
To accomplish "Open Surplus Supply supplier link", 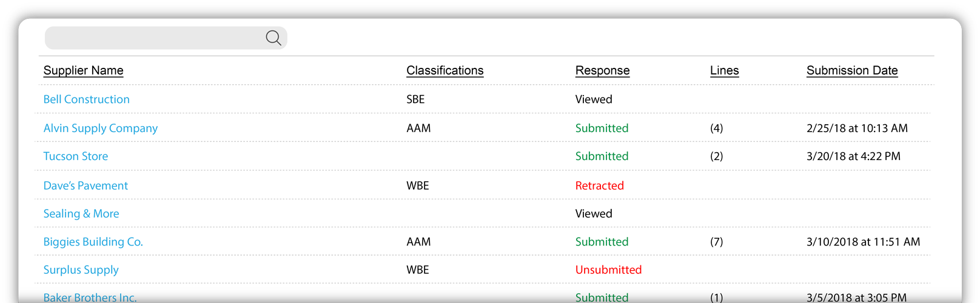I will [x=81, y=270].
